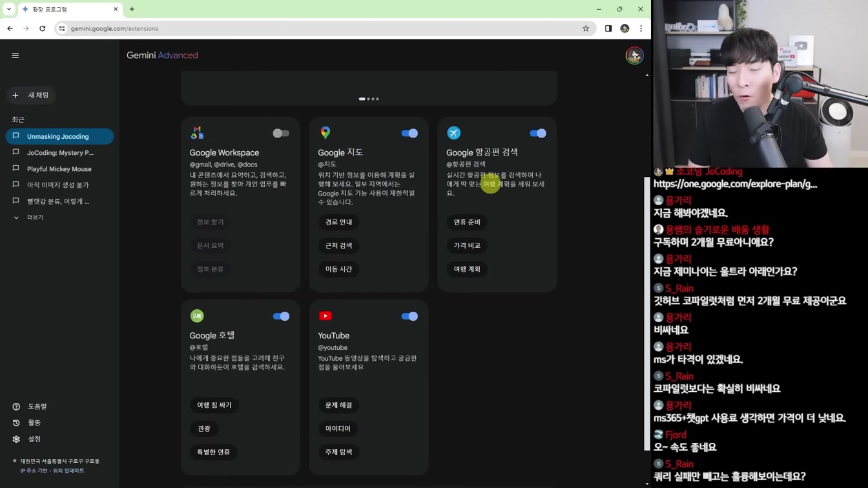Click the site info icon in address bar
Screen dimensions: 868x488
[x=62, y=28]
